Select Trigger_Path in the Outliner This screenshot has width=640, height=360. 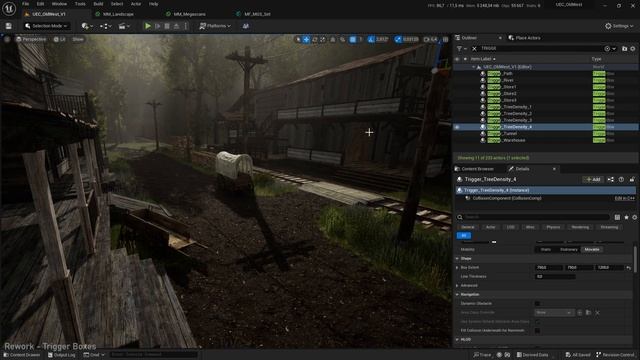coord(500,73)
